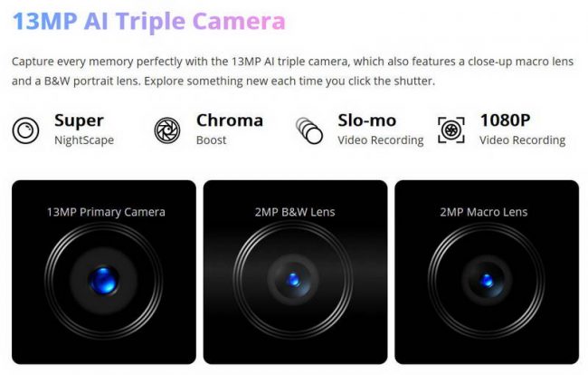Click the Chroma feature title
The width and height of the screenshot is (588, 375).
click(x=230, y=120)
